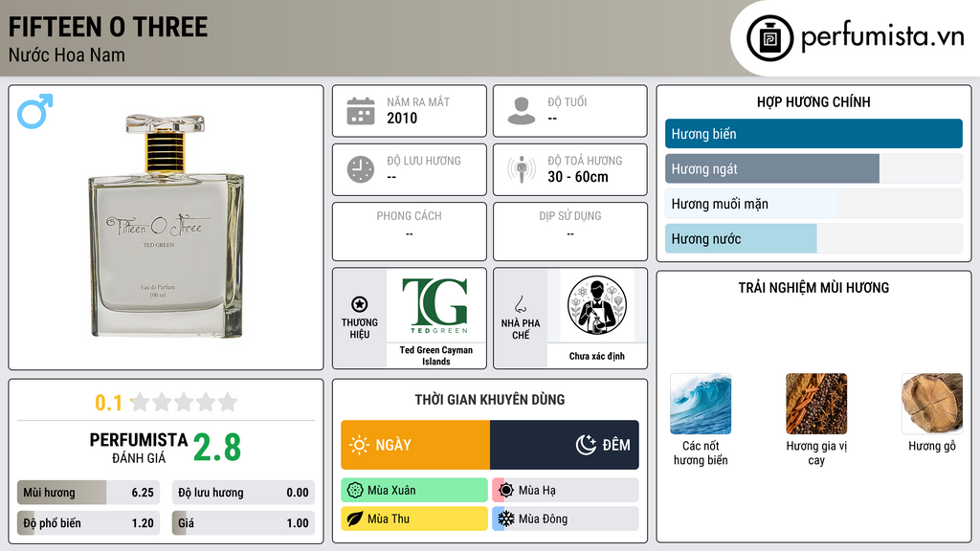Click the Mùi hương 6.25 score bar
Screen dimensions: 980x551
point(88,493)
